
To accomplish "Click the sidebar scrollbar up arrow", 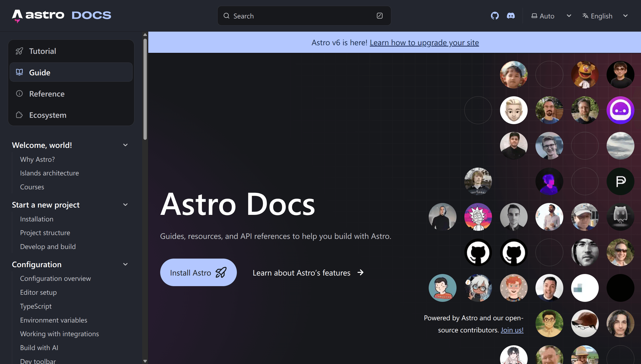I will (x=145, y=35).
